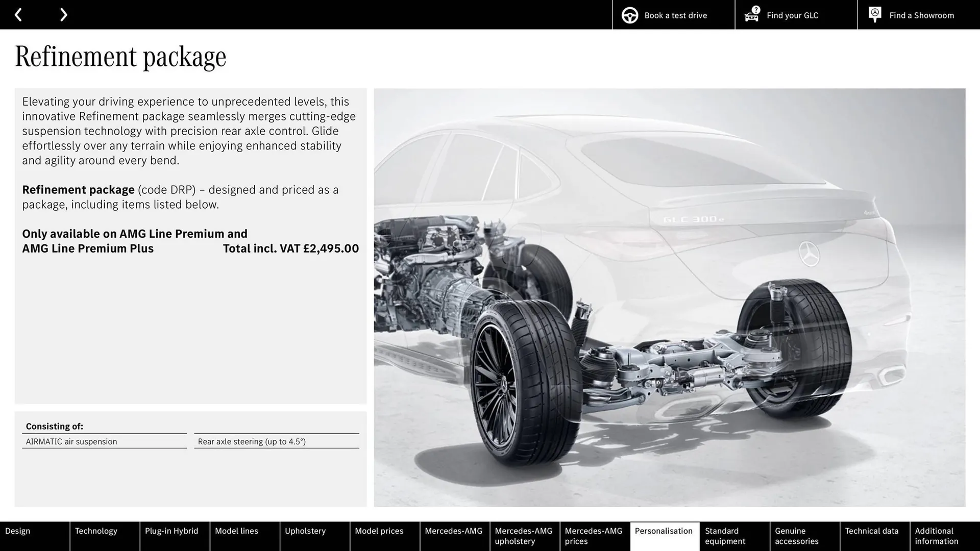980x551 pixels.
Task: Switch to the Design tab
Action: coord(35,536)
